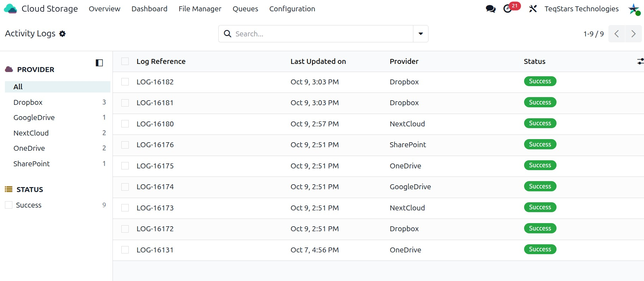Enable the Success status filter checkbox
Image resolution: width=644 pixels, height=281 pixels.
point(9,205)
